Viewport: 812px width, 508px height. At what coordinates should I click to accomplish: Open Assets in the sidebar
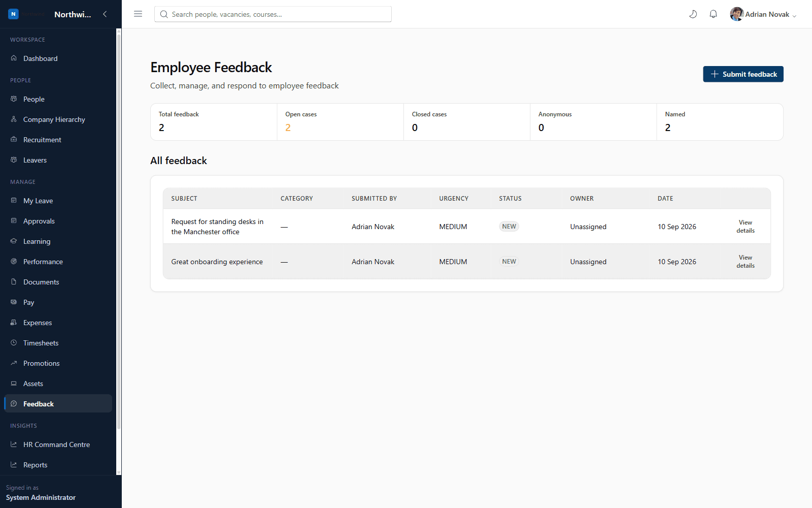pyautogui.click(x=58, y=384)
